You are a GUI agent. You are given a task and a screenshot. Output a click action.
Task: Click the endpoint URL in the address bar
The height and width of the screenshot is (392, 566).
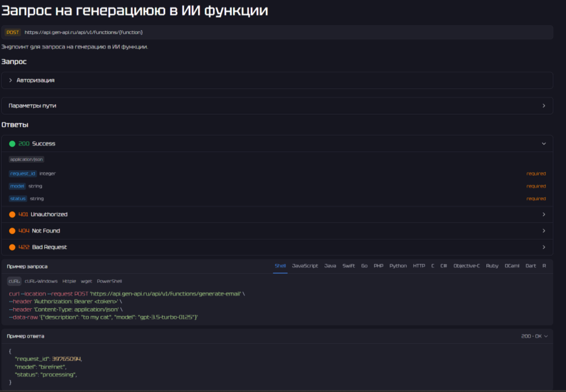[x=83, y=32]
